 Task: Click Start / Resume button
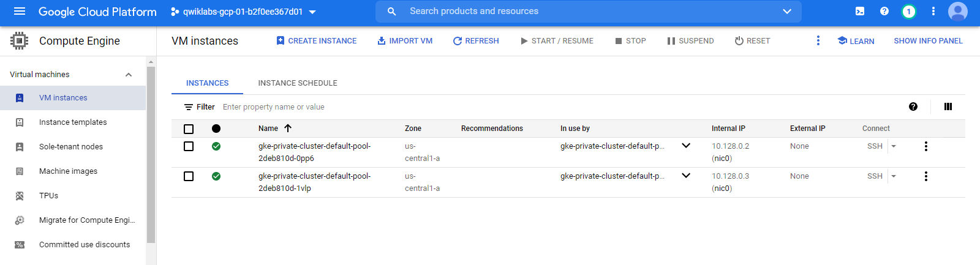pyautogui.click(x=557, y=41)
